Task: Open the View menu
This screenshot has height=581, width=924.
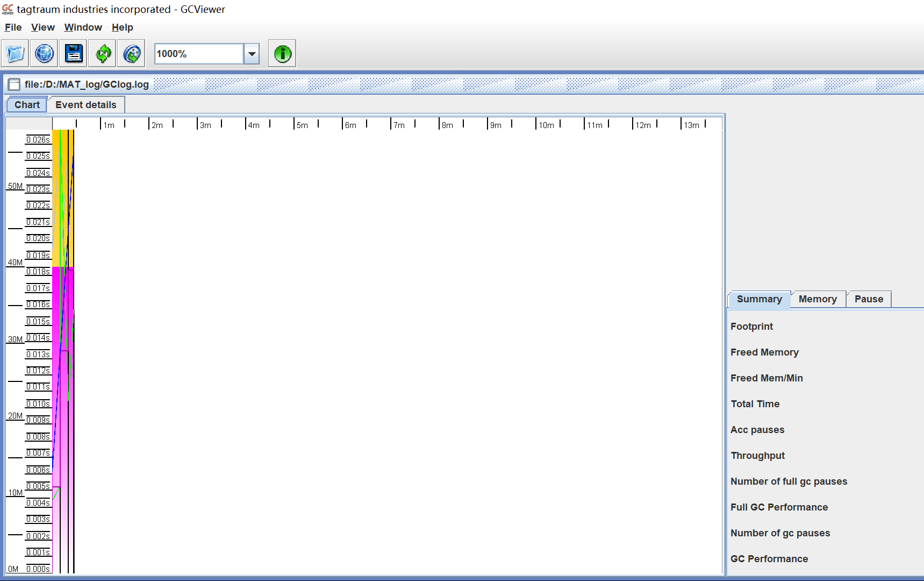Action: (x=43, y=27)
